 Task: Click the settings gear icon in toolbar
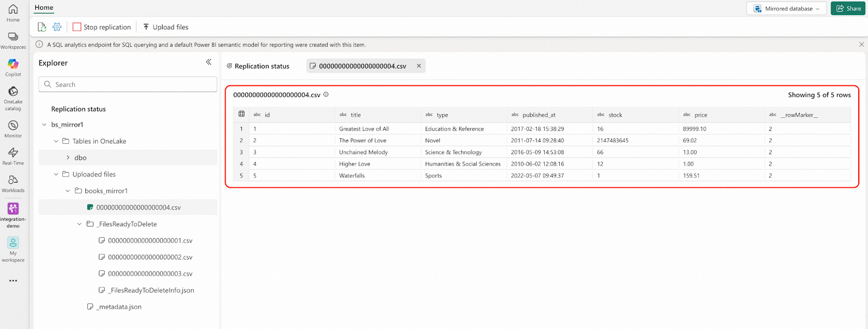(x=57, y=27)
